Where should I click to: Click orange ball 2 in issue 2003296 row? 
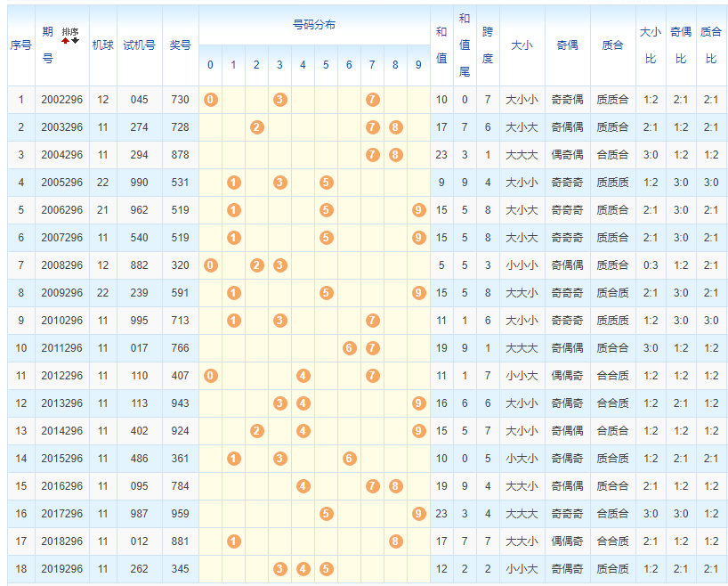pyautogui.click(x=256, y=127)
